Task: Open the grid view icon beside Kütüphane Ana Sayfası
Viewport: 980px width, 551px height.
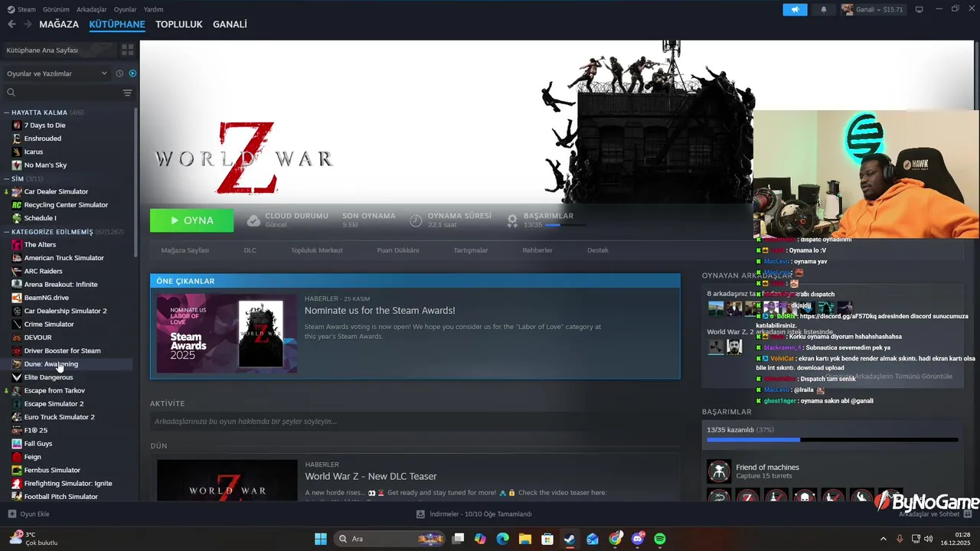Action: click(127, 50)
